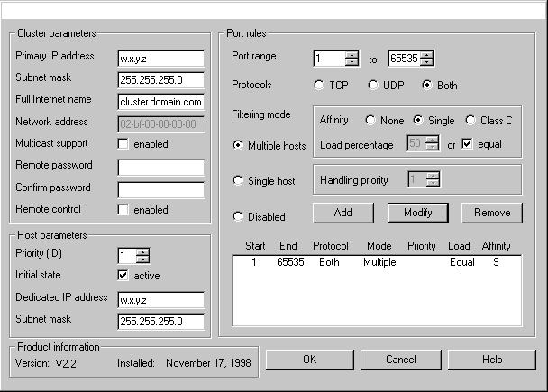Click the Full Internet name field

click(161, 102)
